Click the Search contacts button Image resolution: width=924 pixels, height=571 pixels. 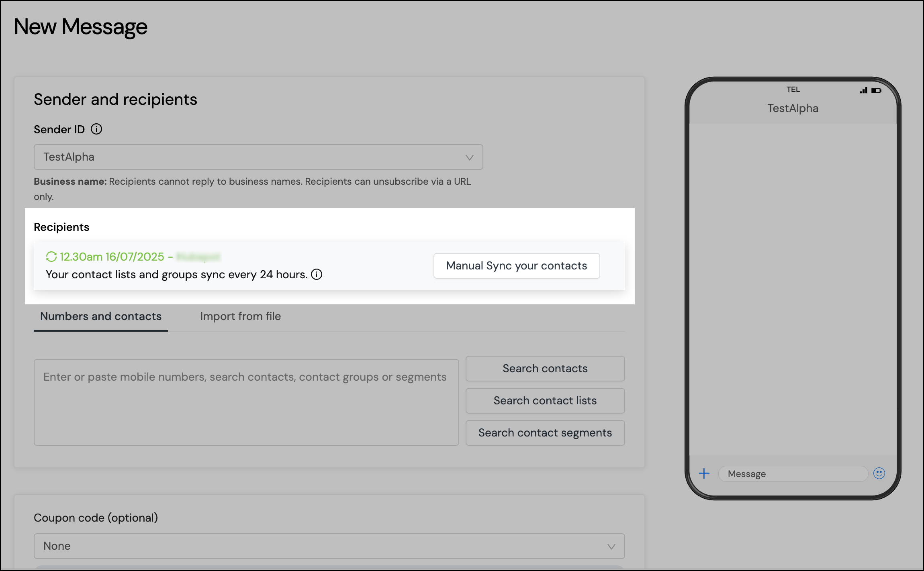(x=545, y=368)
